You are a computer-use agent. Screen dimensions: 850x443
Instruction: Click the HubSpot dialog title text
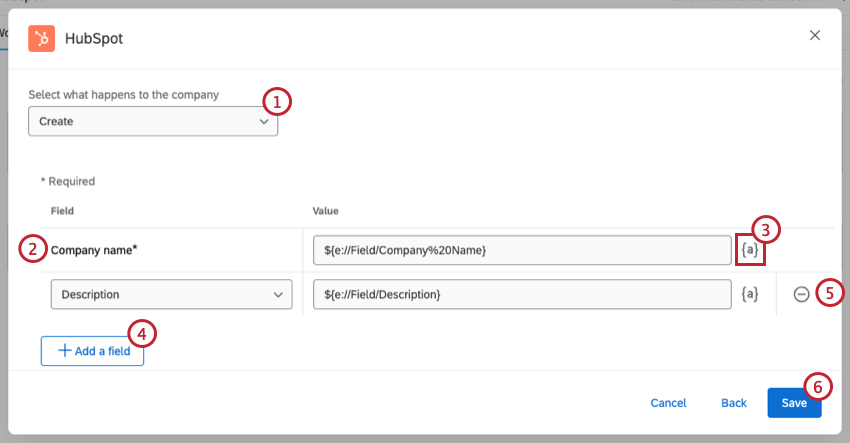coord(94,38)
